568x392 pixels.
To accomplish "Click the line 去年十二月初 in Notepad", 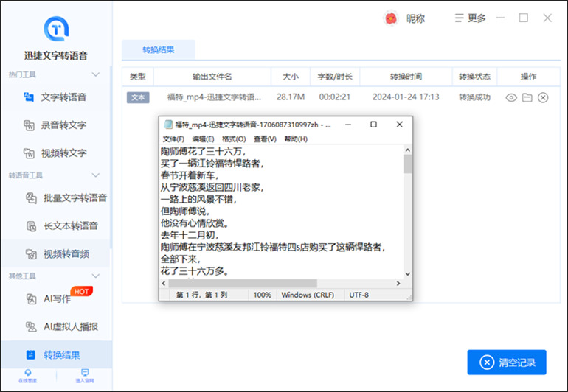I will click(190, 235).
